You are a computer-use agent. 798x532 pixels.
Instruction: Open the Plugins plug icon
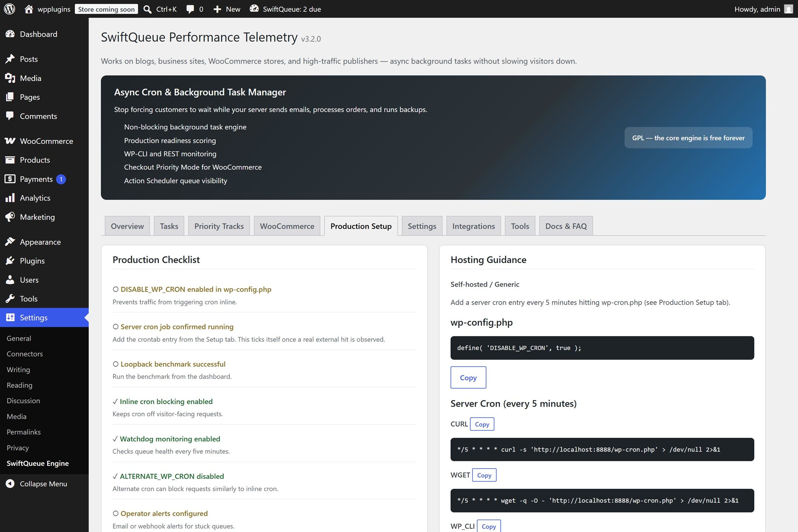coord(10,260)
